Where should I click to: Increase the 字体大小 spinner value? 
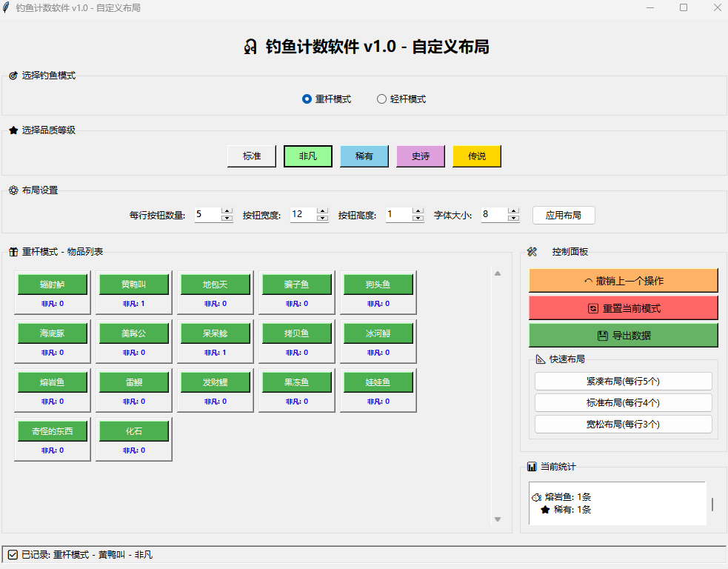pos(513,211)
